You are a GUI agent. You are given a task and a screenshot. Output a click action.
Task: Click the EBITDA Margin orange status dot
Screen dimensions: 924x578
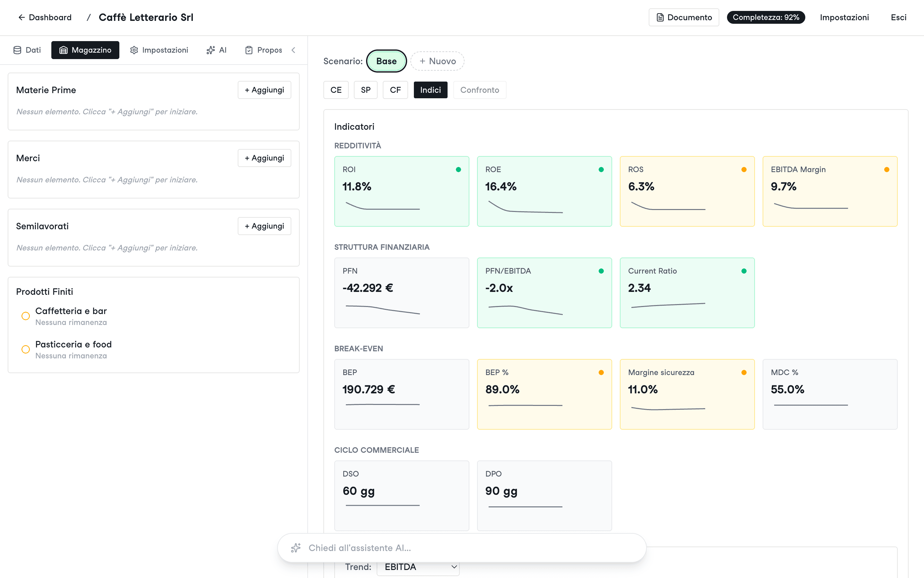point(886,169)
